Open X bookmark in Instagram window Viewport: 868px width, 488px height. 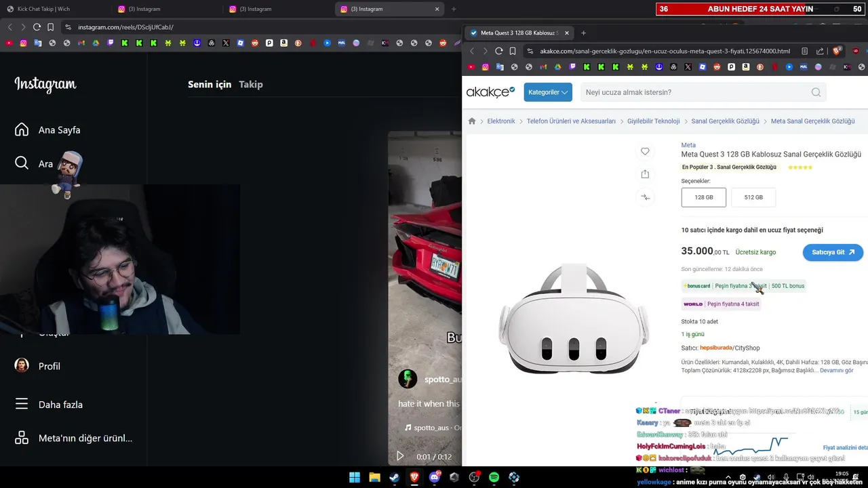coord(226,43)
